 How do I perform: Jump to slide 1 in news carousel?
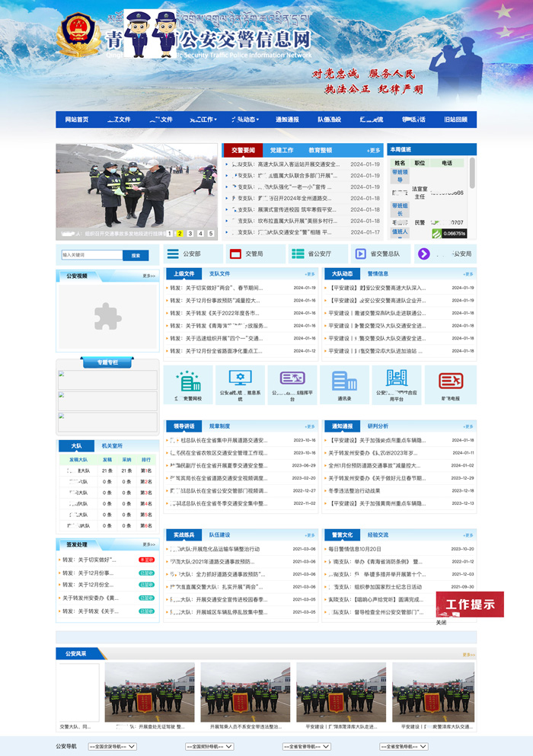click(x=169, y=234)
